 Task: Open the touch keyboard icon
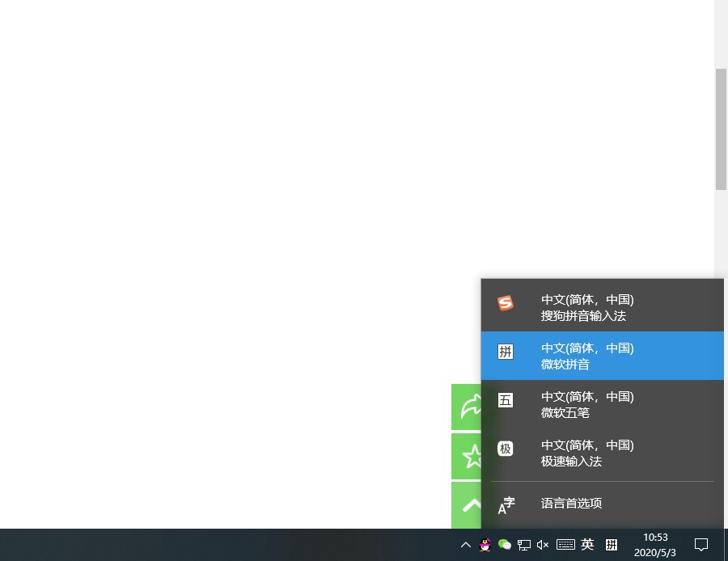(565, 545)
